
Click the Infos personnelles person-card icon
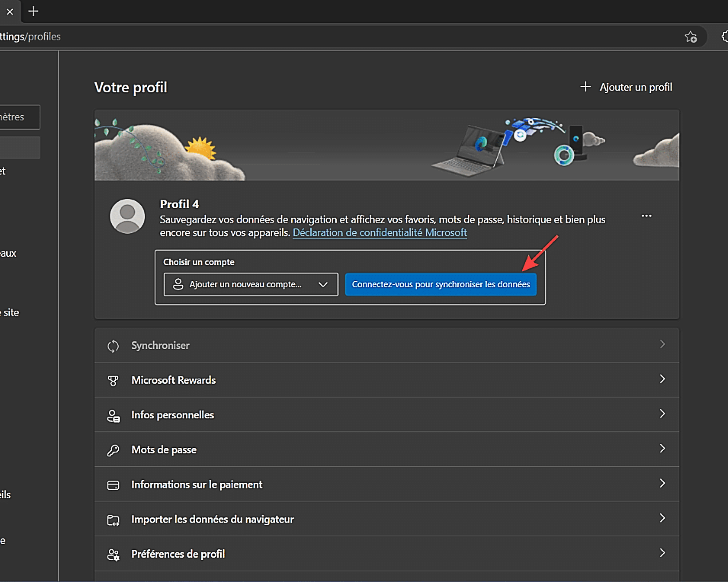[x=113, y=416]
